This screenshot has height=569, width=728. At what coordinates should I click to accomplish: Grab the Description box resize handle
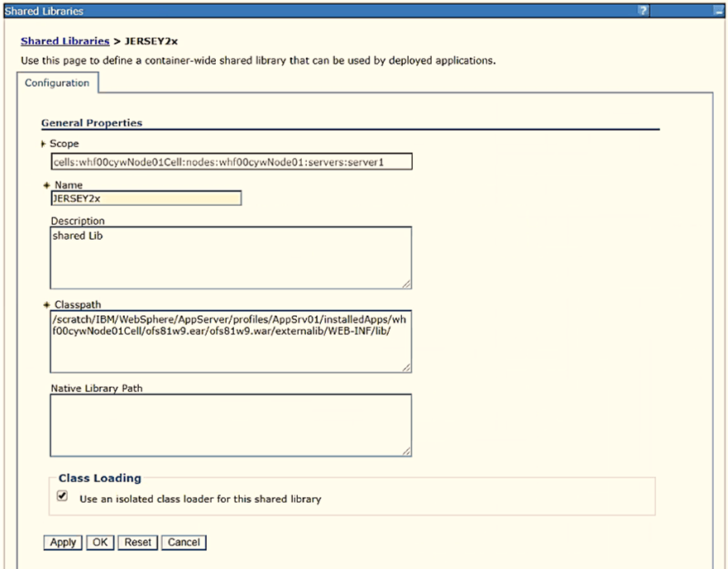pyautogui.click(x=406, y=284)
